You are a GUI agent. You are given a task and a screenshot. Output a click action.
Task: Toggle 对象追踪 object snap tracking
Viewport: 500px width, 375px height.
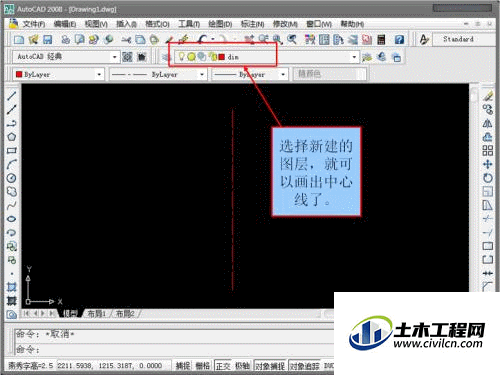pyautogui.click(x=305, y=366)
